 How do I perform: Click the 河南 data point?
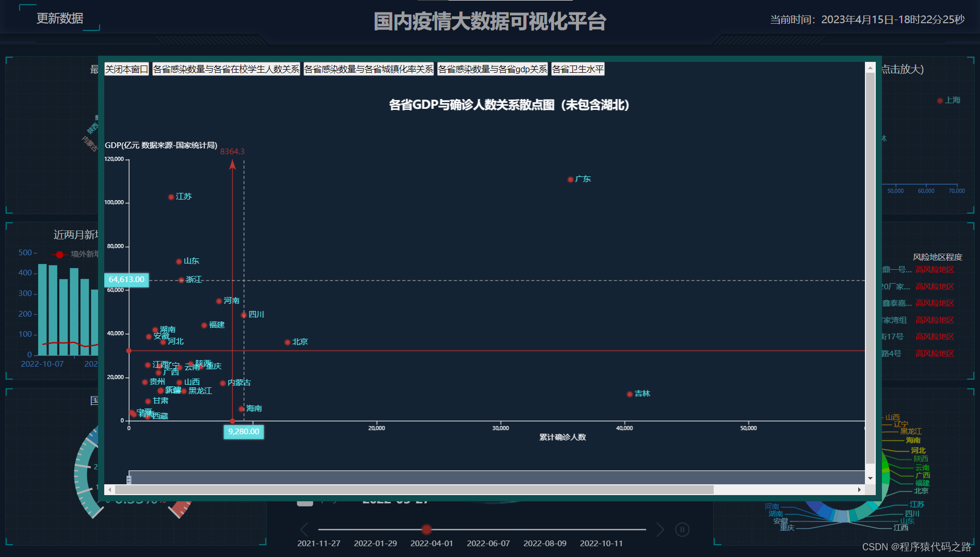[219, 301]
